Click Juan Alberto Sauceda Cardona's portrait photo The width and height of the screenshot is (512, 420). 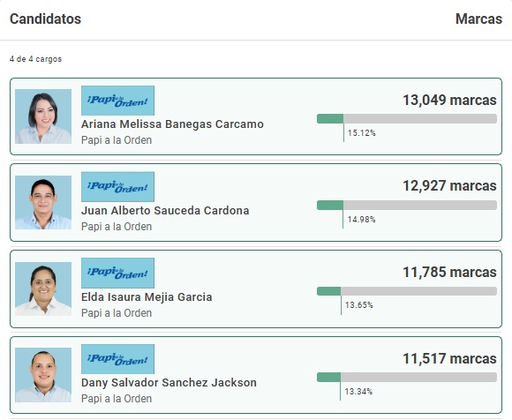click(43, 203)
